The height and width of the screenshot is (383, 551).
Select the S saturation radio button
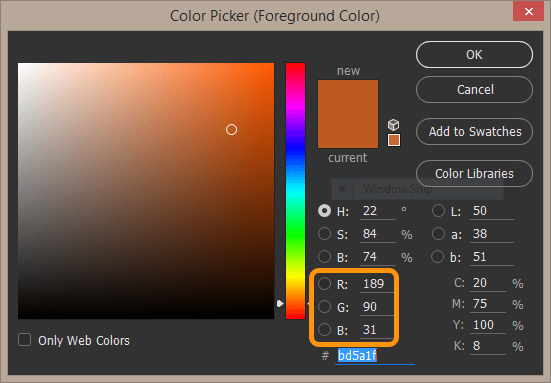coord(324,234)
